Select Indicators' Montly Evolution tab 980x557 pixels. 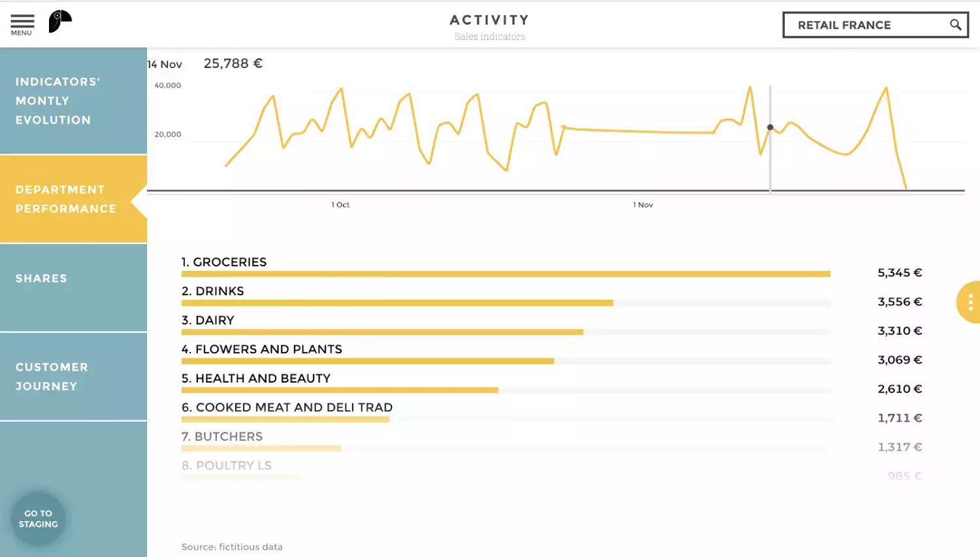(x=73, y=101)
